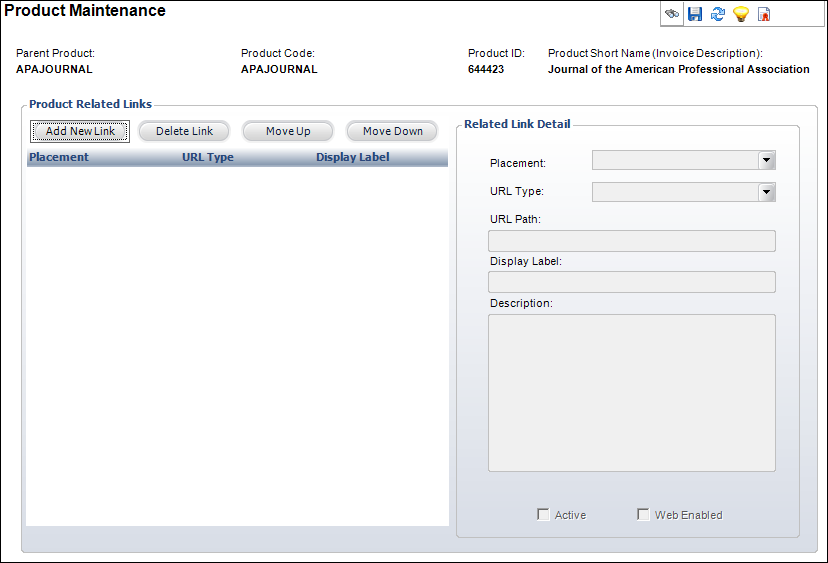Refresh using the blue circular arrows icon
This screenshot has height=563, width=828.
pos(718,14)
